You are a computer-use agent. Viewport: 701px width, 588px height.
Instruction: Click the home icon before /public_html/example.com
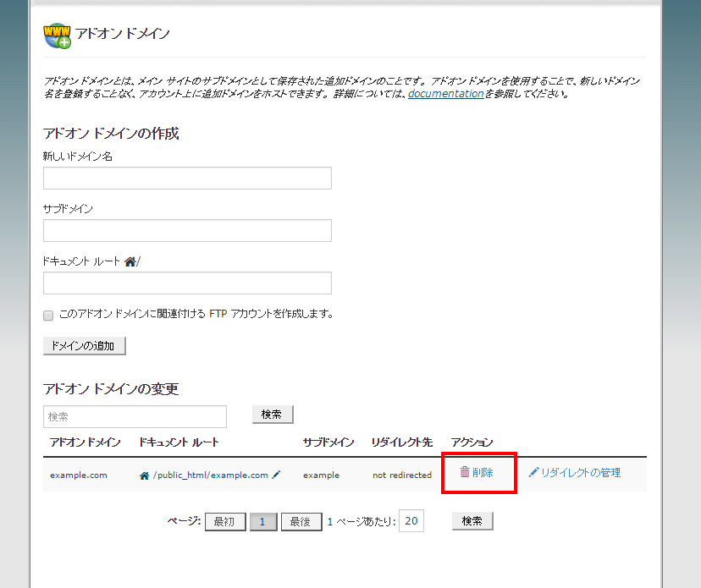pos(144,475)
